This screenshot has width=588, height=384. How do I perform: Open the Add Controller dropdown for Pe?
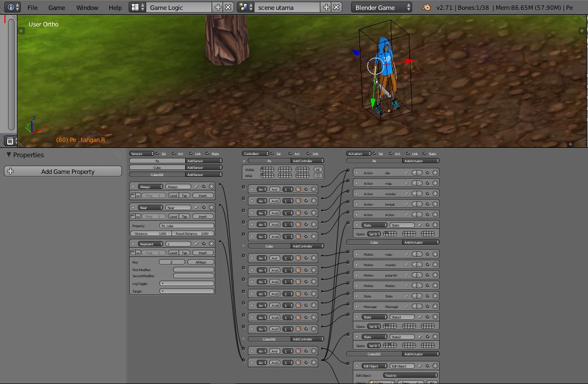click(x=307, y=161)
